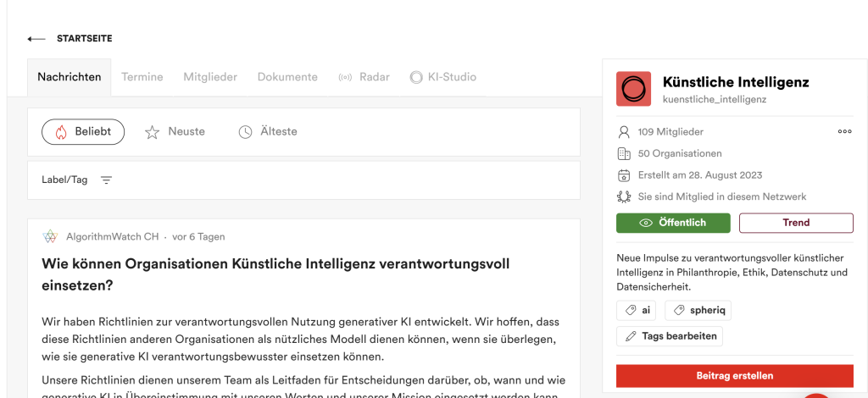Go to the Dokumente tab
868x398 pixels.
tap(287, 77)
